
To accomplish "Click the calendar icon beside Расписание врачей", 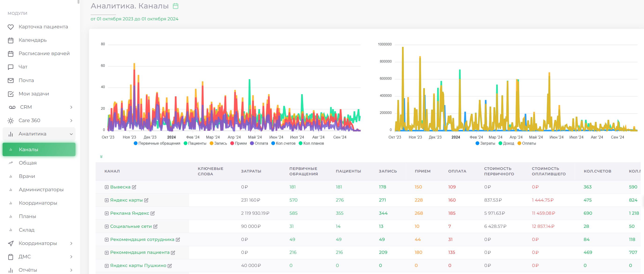I will (x=11, y=53).
